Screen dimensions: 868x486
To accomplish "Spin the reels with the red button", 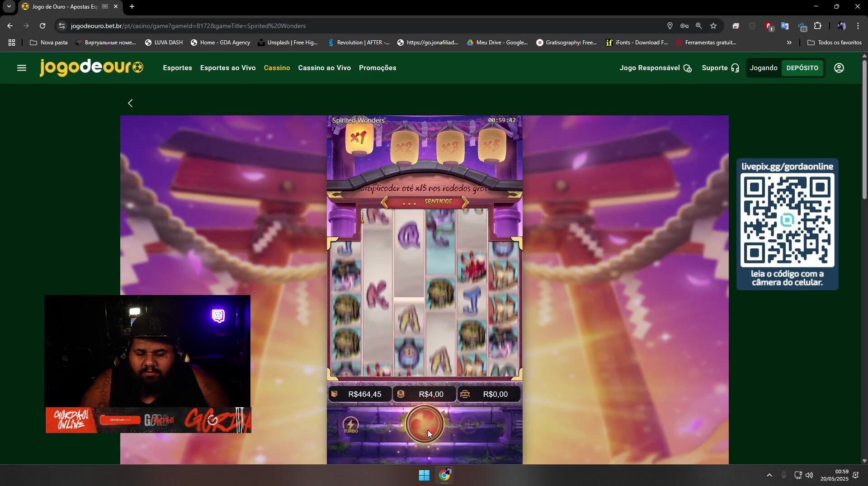I will point(425,424).
